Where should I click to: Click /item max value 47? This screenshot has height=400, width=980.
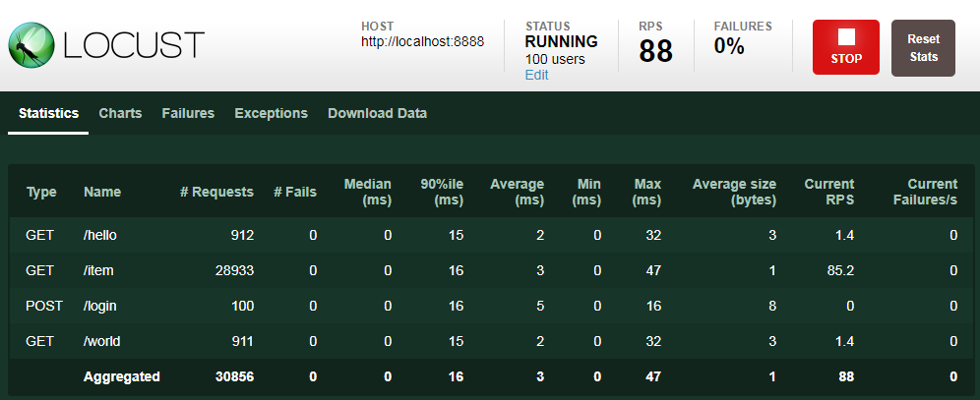coord(653,271)
